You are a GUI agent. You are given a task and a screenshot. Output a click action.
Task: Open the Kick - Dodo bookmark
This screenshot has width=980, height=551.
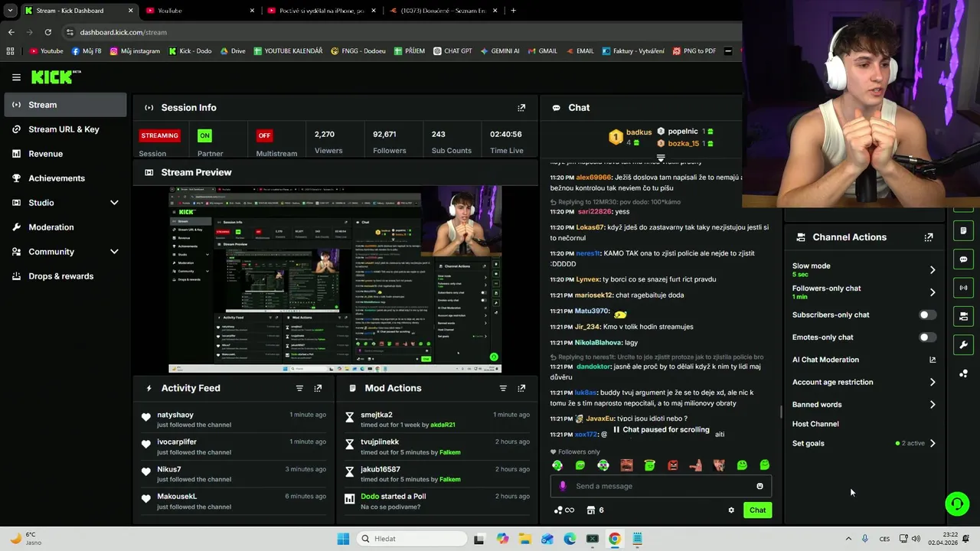click(x=189, y=51)
